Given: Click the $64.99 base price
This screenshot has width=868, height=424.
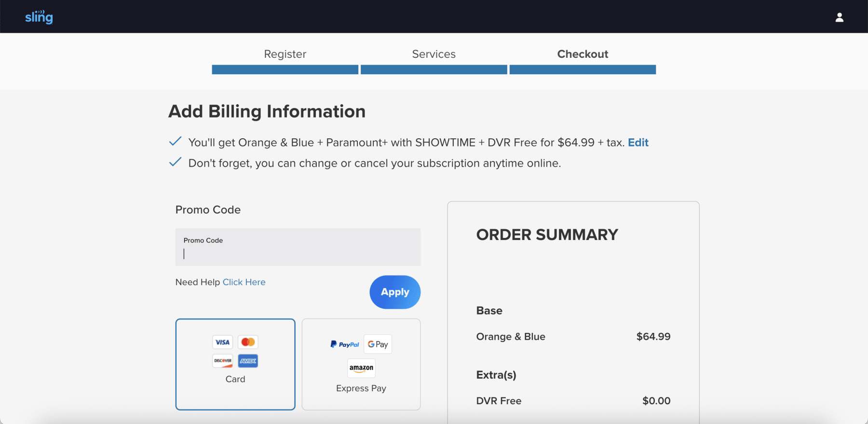Looking at the screenshot, I should 653,337.
